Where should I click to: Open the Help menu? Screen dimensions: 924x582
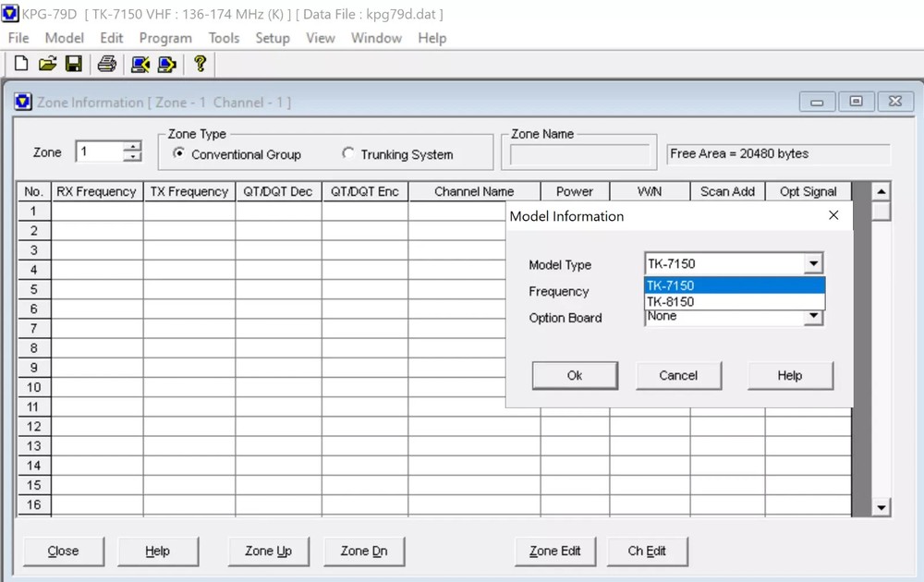click(x=432, y=38)
